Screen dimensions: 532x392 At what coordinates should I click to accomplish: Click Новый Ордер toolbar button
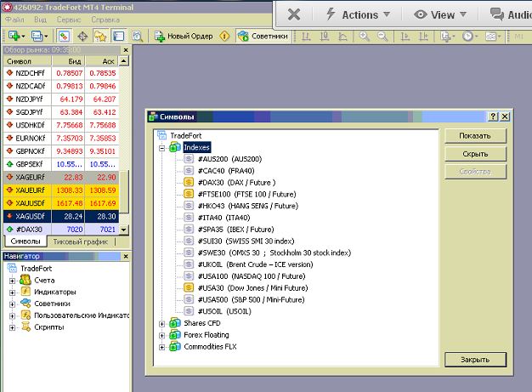click(x=184, y=36)
